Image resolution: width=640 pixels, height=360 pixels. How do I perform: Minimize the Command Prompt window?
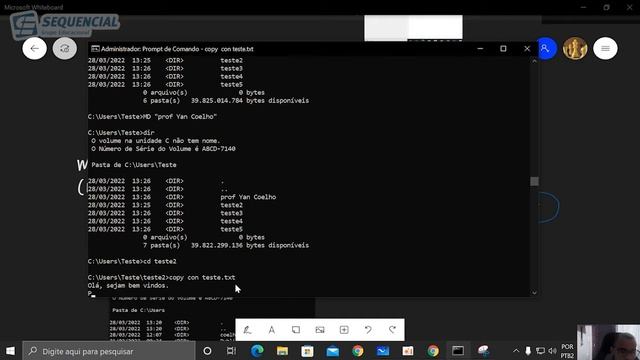pos(480,49)
